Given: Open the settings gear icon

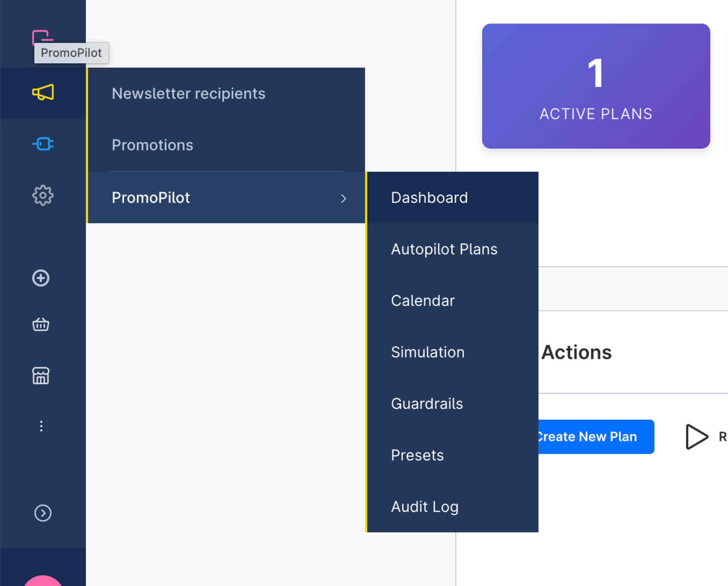Looking at the screenshot, I should 42,195.
